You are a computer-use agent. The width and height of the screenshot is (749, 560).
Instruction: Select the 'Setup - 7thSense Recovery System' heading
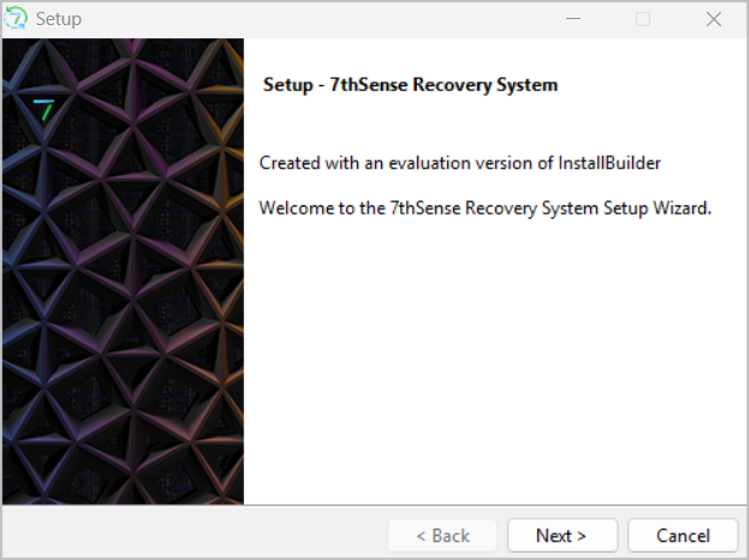click(410, 85)
